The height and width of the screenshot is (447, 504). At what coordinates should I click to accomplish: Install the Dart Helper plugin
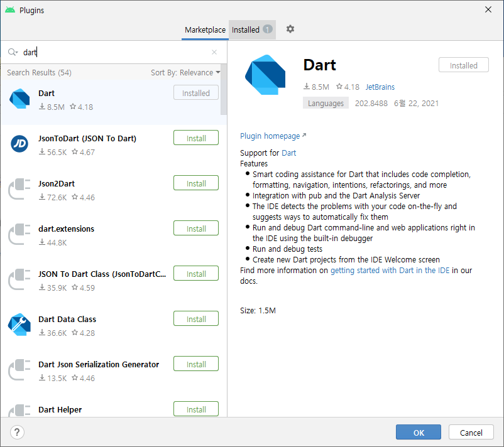pyautogui.click(x=196, y=409)
